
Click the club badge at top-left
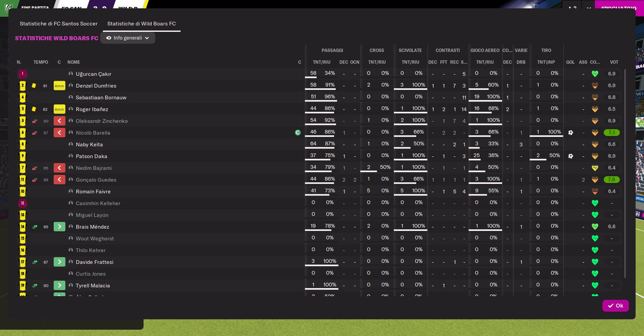(8, 8)
